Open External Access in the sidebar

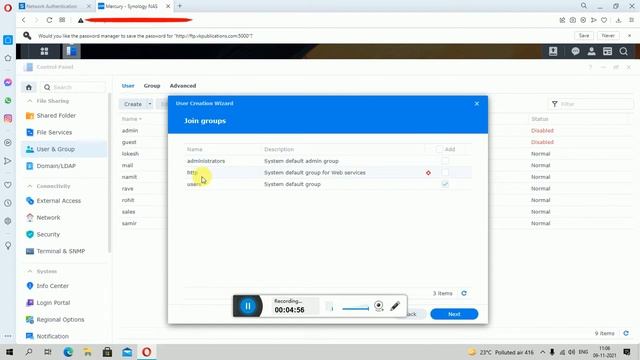[58, 201]
